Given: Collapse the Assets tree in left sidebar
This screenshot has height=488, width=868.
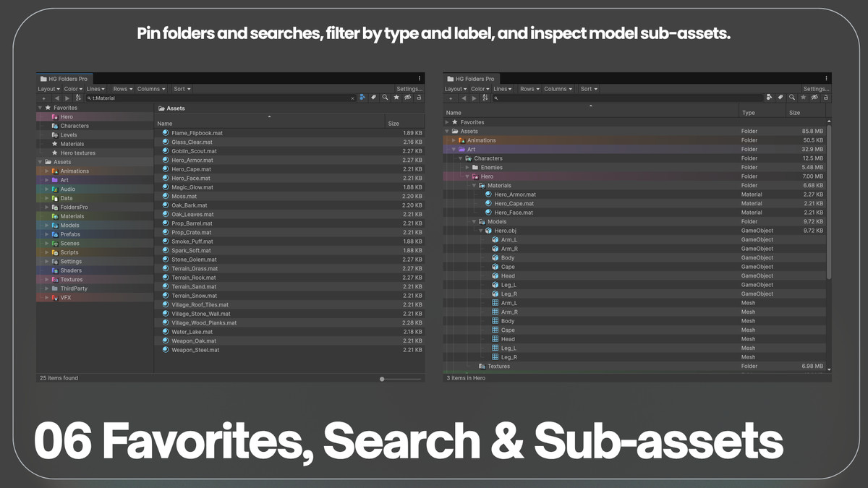Looking at the screenshot, I should pos(41,162).
